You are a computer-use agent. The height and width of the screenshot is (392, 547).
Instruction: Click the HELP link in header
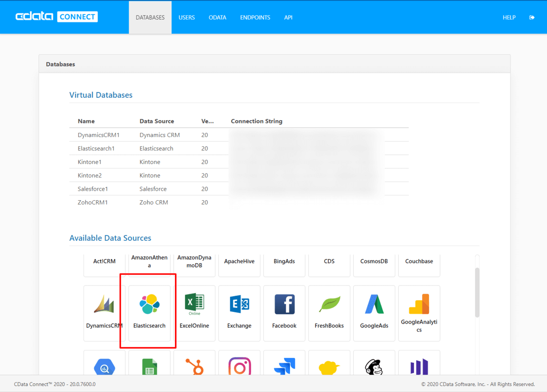point(509,18)
